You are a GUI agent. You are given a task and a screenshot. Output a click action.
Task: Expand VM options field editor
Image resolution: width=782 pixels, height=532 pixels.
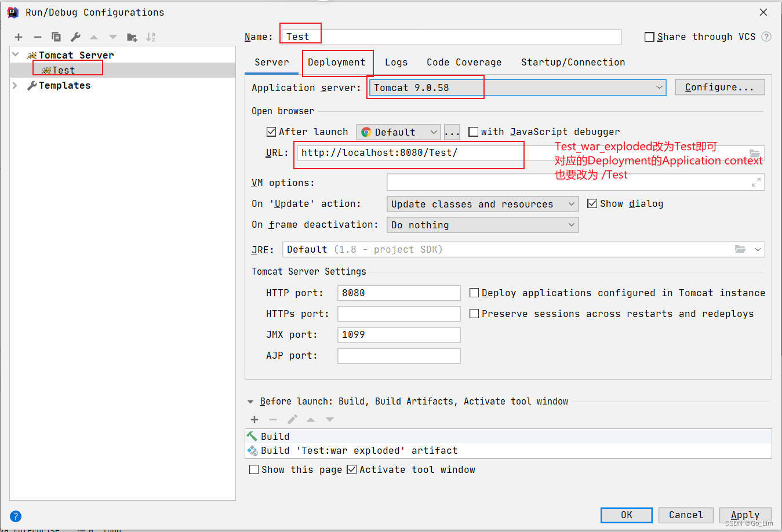click(756, 183)
